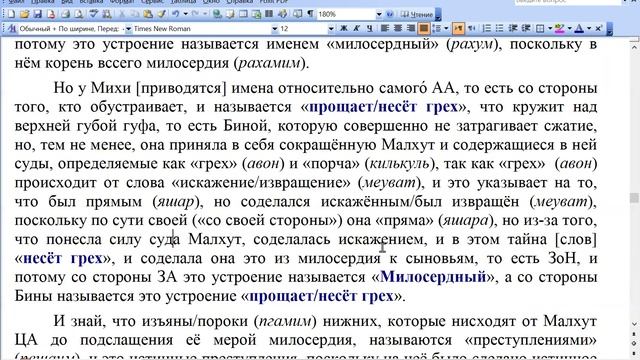The width and height of the screenshot is (640, 360).
Task: Expand Standard toolbar options chevron
Action: (x=438, y=15)
